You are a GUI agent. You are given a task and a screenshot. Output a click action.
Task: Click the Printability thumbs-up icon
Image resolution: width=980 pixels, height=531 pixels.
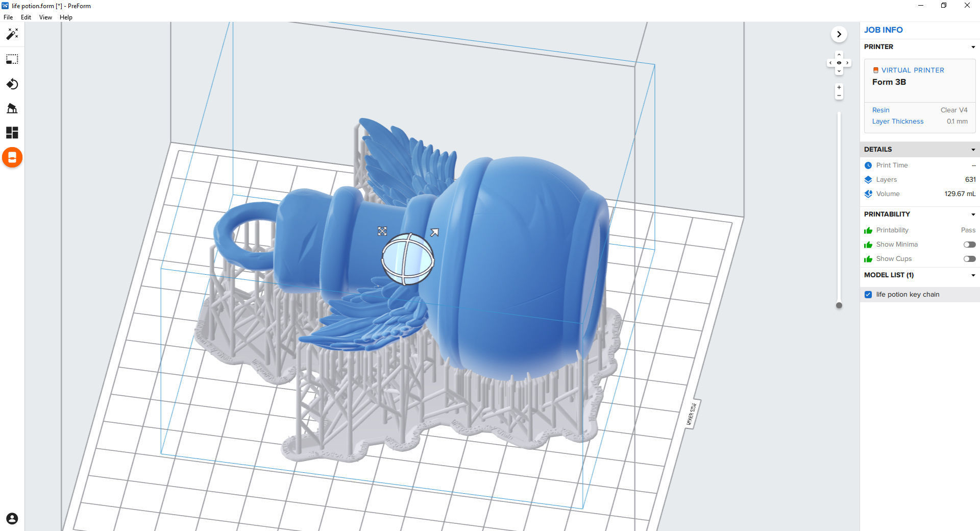click(868, 230)
